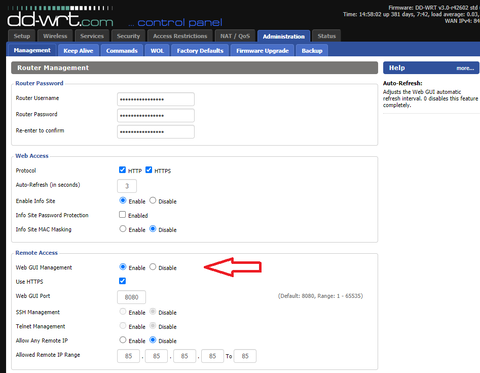Screen dimensions: 480x373
Task: Select Enable for Enable Info Site
Action: (123, 201)
